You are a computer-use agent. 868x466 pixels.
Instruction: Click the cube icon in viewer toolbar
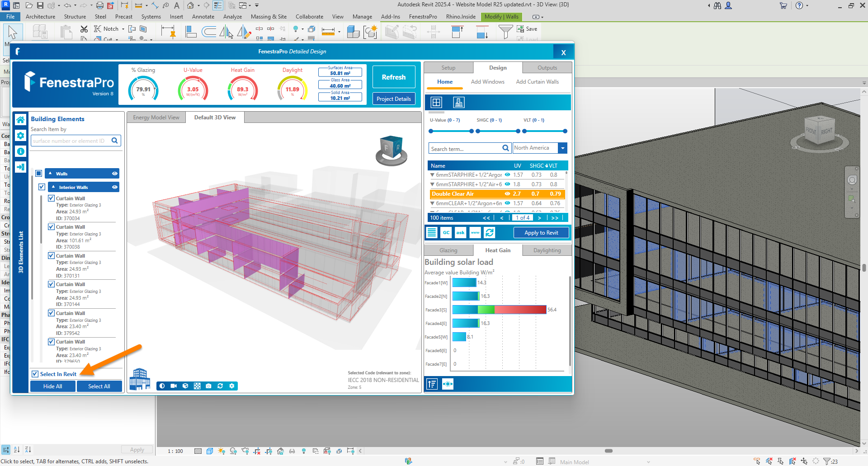tap(185, 386)
